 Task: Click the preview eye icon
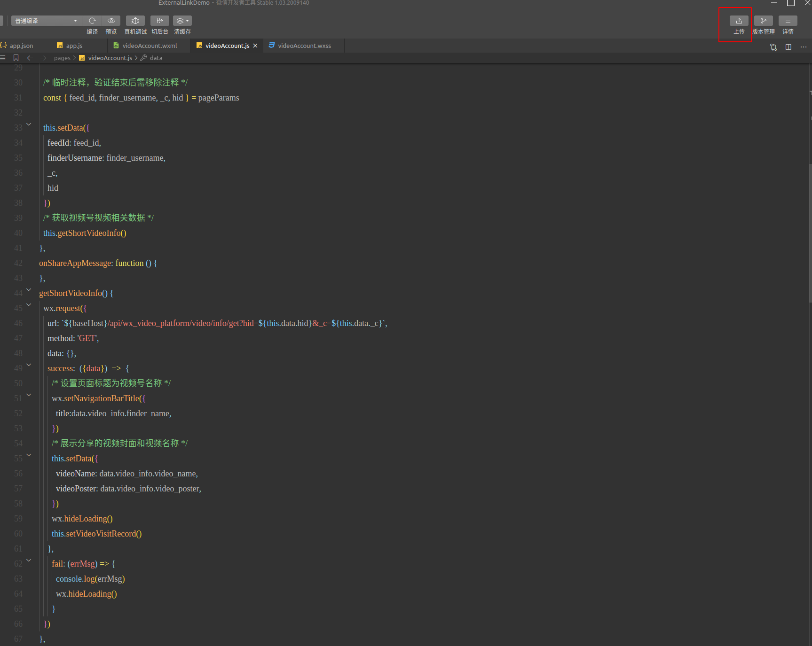point(111,21)
